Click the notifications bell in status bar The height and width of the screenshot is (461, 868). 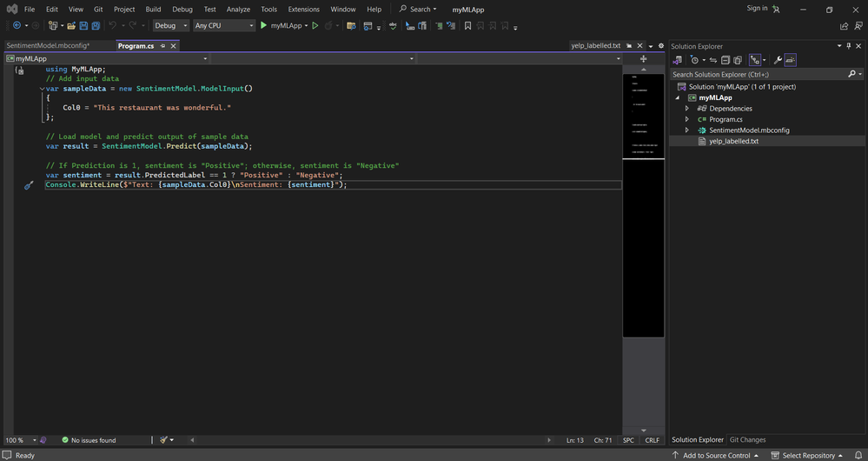tap(858, 455)
